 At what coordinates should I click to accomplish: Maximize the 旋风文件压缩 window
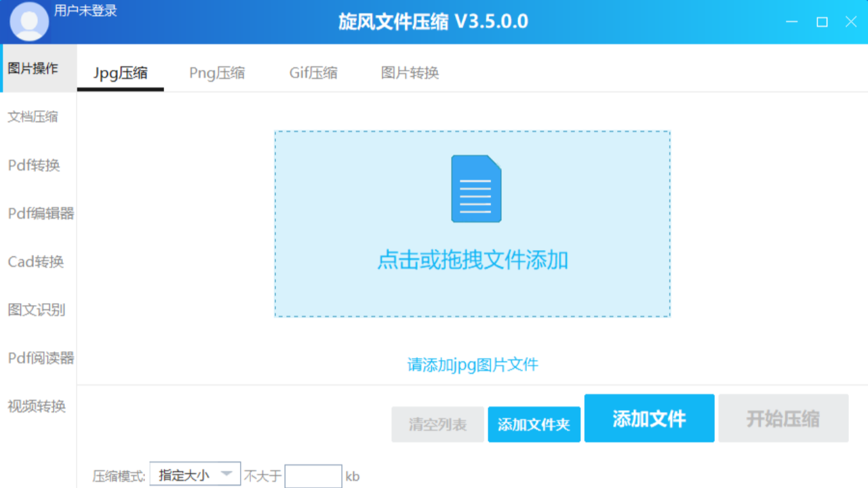822,22
